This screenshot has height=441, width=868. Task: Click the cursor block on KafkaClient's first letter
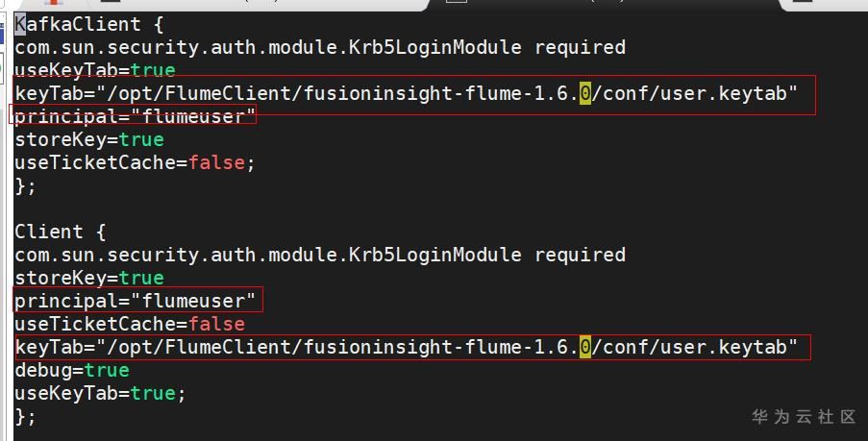click(20, 24)
